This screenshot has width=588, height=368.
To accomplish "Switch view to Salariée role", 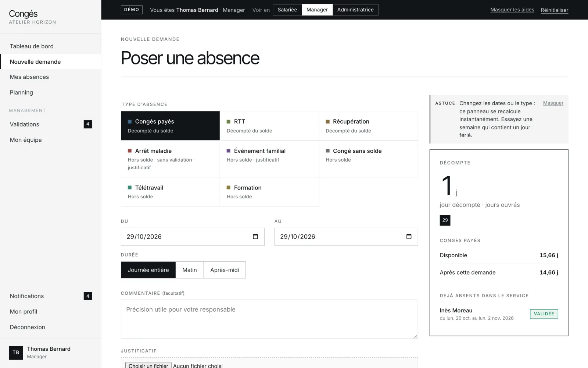I will [x=287, y=10].
